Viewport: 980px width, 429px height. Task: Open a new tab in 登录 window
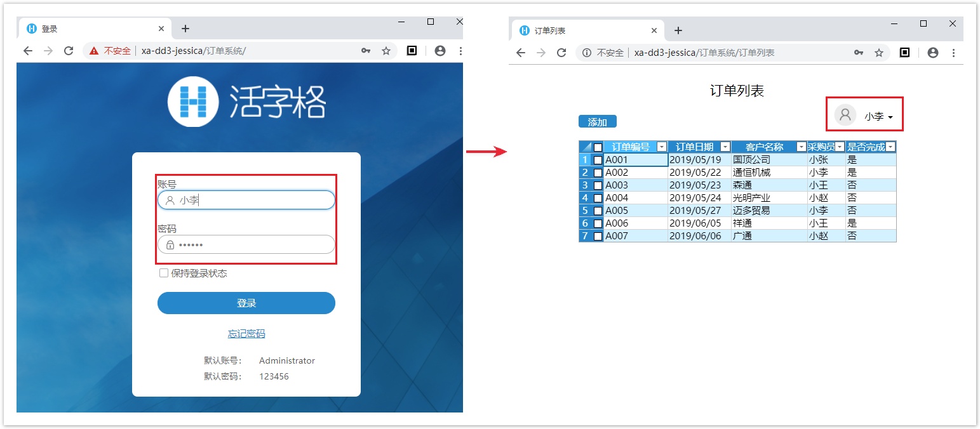tap(185, 29)
